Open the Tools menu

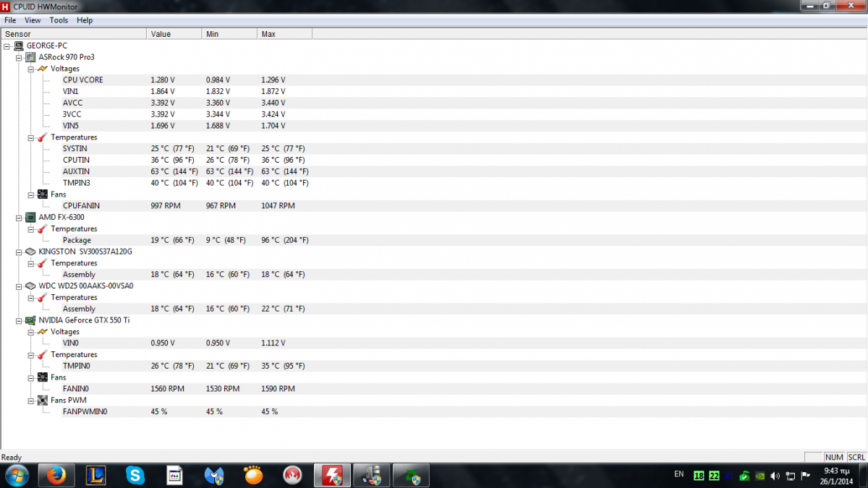59,20
